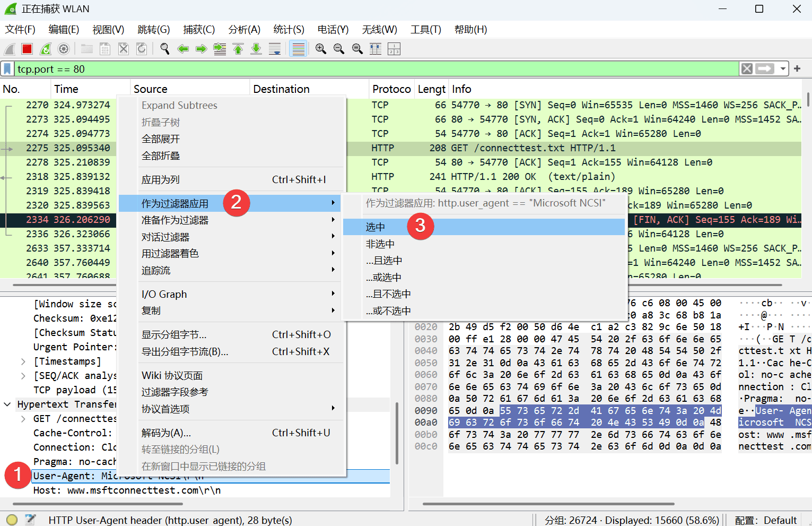The height and width of the screenshot is (526, 812).
Task: Collapse the Hypertext Transfer Protocol section
Action: coord(7,404)
